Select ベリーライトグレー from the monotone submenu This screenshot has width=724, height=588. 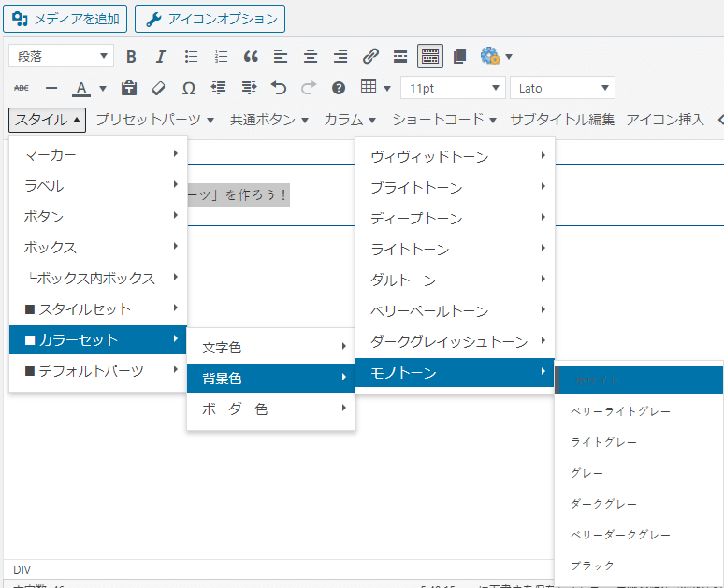point(620,411)
